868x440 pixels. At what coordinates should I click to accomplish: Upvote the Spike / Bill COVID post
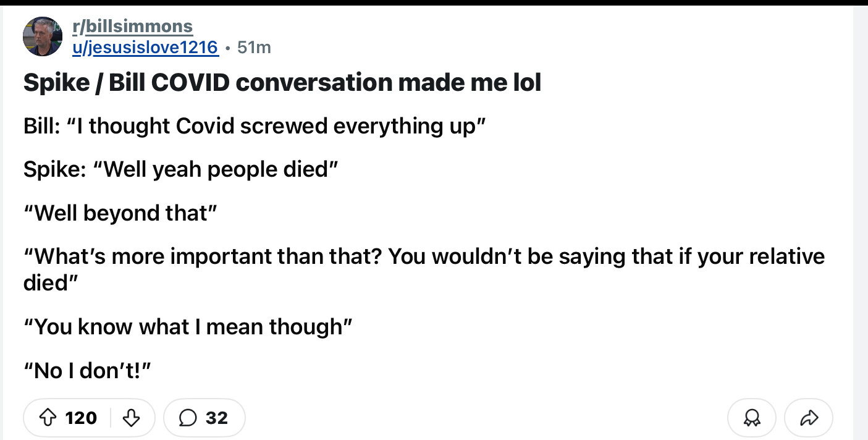pos(44,418)
